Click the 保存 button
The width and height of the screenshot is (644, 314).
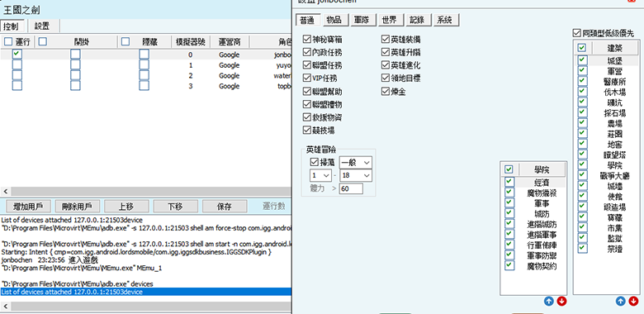point(225,207)
